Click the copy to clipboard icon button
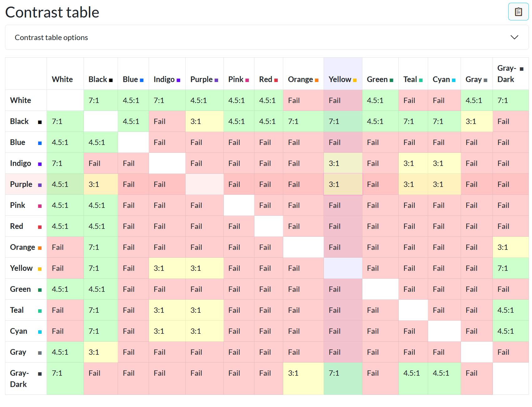Viewport: 532px width, 407px height. [518, 12]
